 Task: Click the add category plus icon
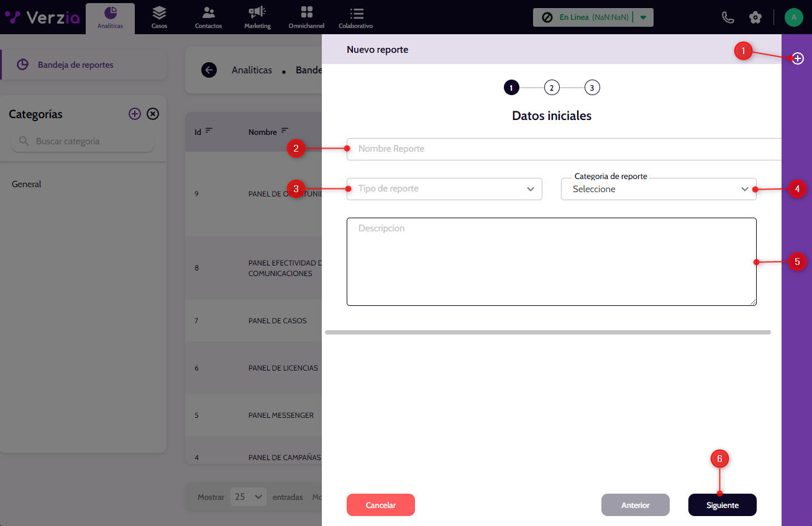(135, 114)
